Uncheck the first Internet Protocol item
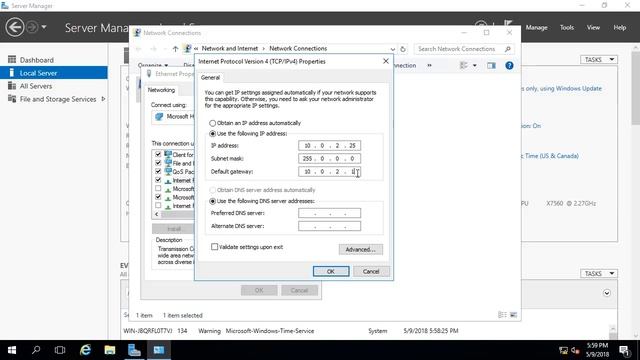640x360 pixels. tap(158, 180)
